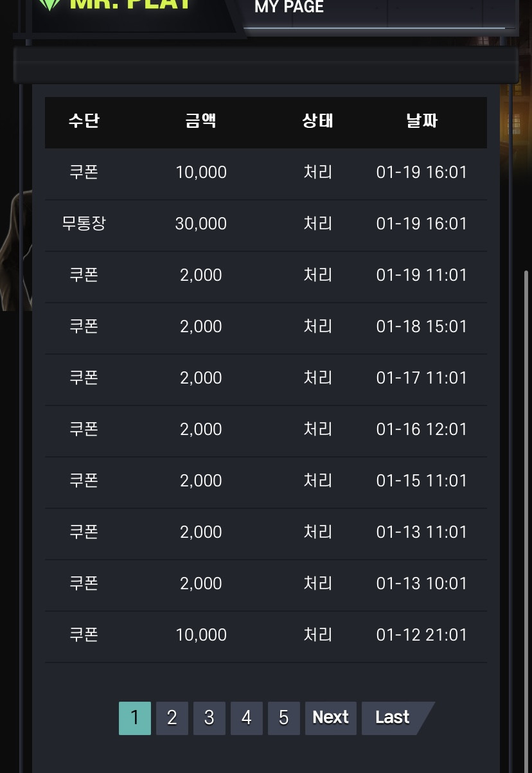
Task: Click the 날짜 column header
Action: click(x=422, y=120)
